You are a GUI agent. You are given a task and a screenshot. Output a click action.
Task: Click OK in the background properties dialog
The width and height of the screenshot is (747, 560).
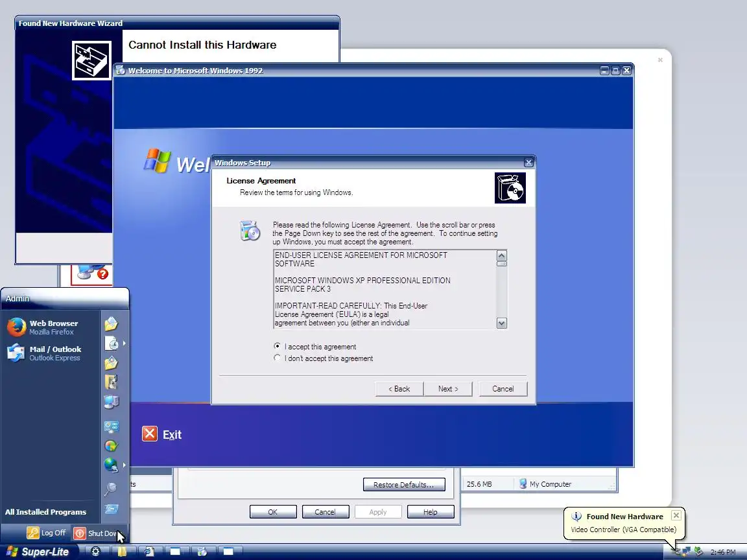coord(273,512)
